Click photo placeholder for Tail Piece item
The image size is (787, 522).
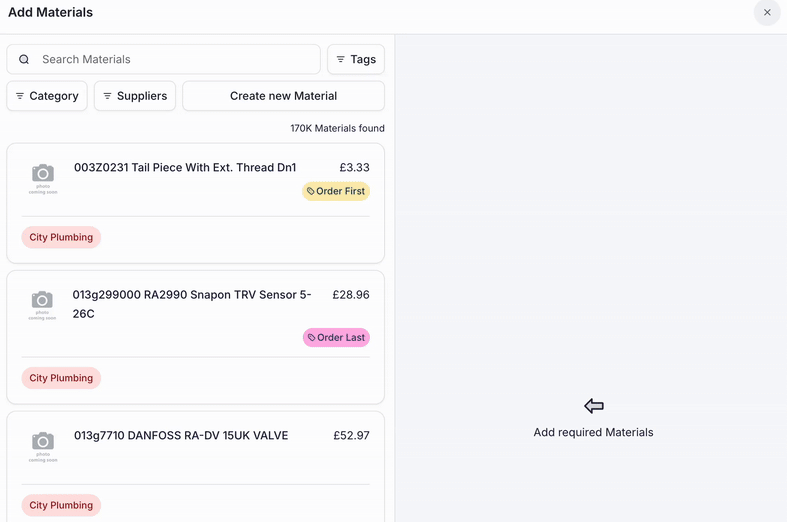tap(43, 177)
